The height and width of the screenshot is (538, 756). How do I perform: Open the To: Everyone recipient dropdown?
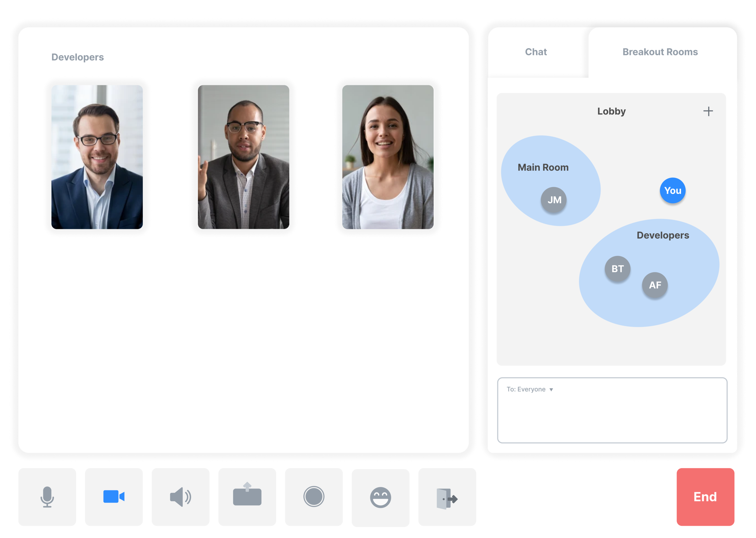coord(530,389)
